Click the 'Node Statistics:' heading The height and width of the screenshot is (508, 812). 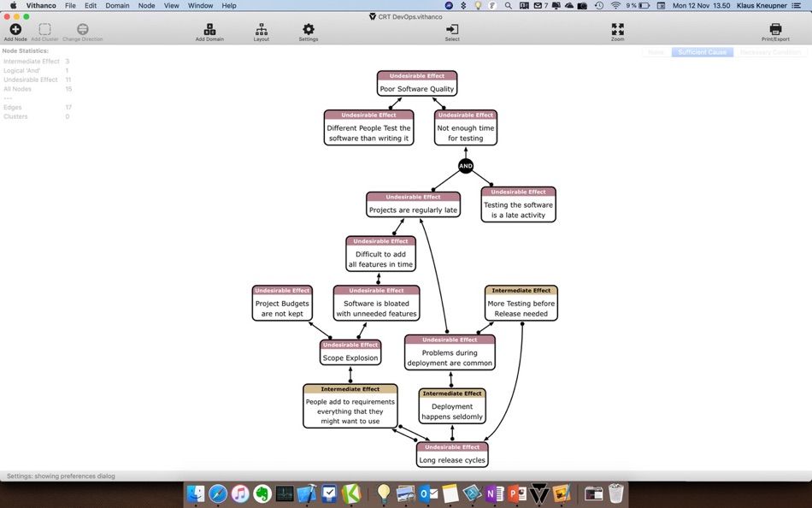tap(26, 50)
